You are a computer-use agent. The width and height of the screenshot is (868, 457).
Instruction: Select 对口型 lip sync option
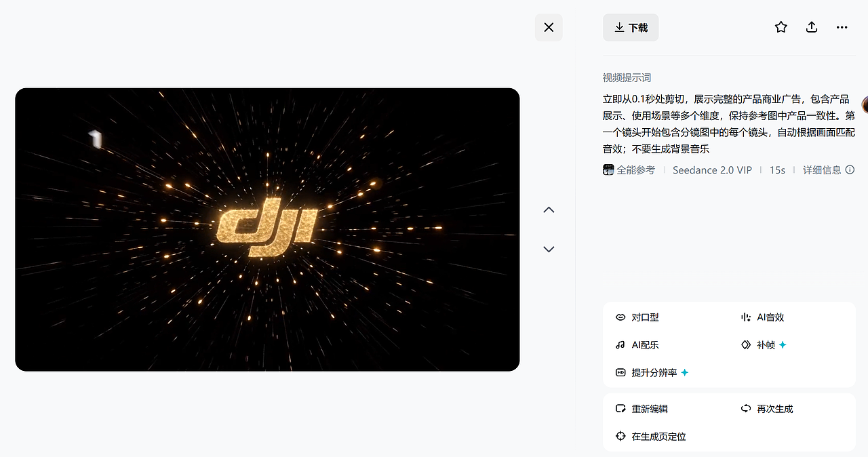tap(637, 317)
